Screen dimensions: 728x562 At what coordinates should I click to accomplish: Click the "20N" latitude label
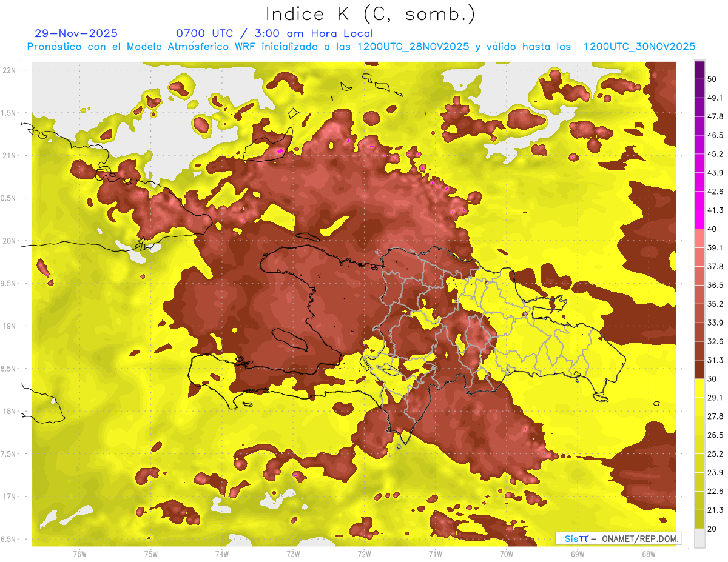[x=9, y=241]
